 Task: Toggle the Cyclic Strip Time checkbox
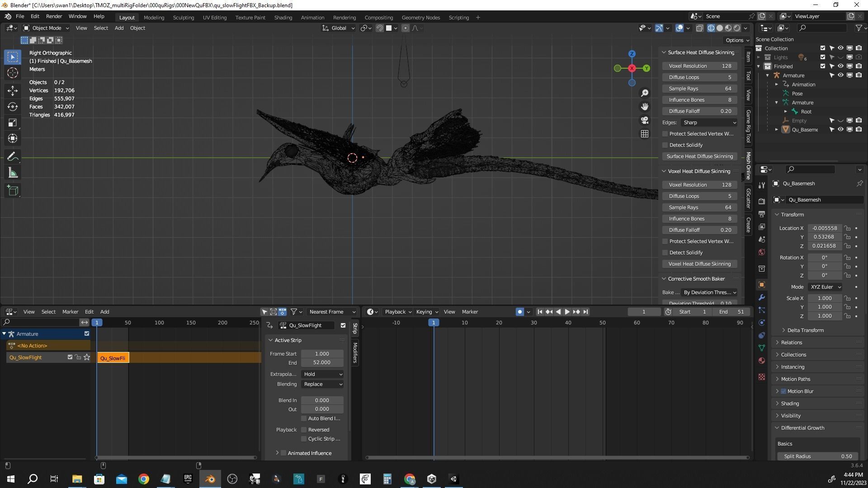pyautogui.click(x=304, y=439)
